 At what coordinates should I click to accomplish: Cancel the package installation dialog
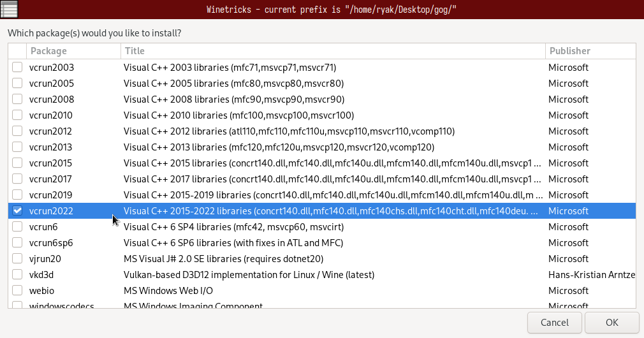coord(554,323)
